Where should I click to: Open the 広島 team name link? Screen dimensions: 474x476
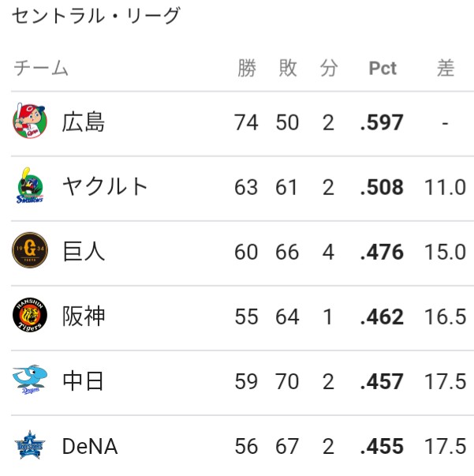point(84,122)
